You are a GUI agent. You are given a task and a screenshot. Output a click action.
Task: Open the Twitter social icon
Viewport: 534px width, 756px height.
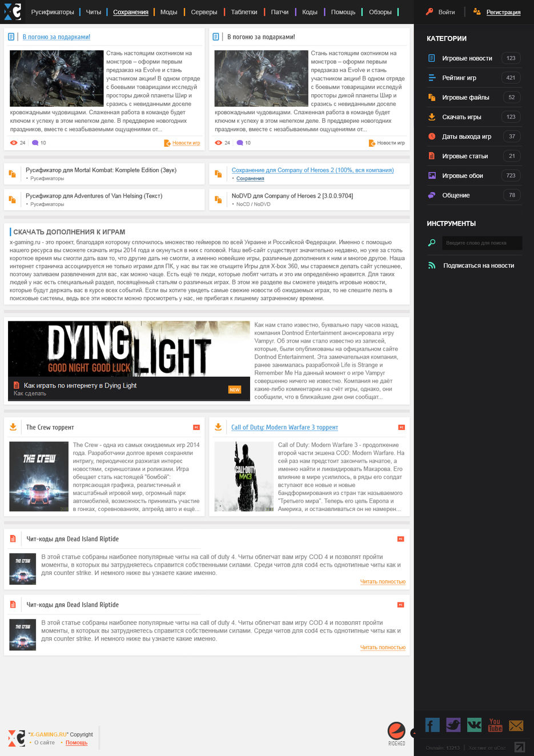(x=453, y=725)
